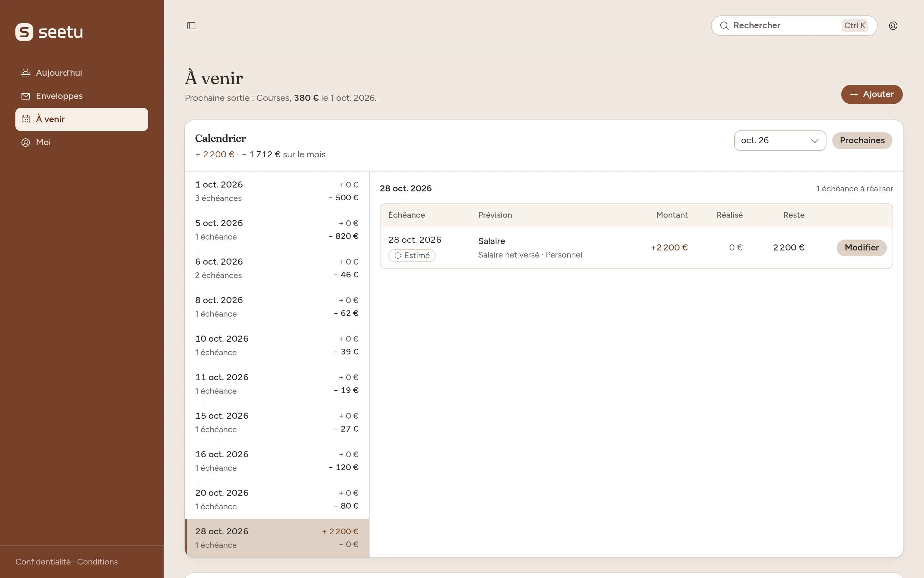Select 6 oct. 2026 row

tap(277, 268)
